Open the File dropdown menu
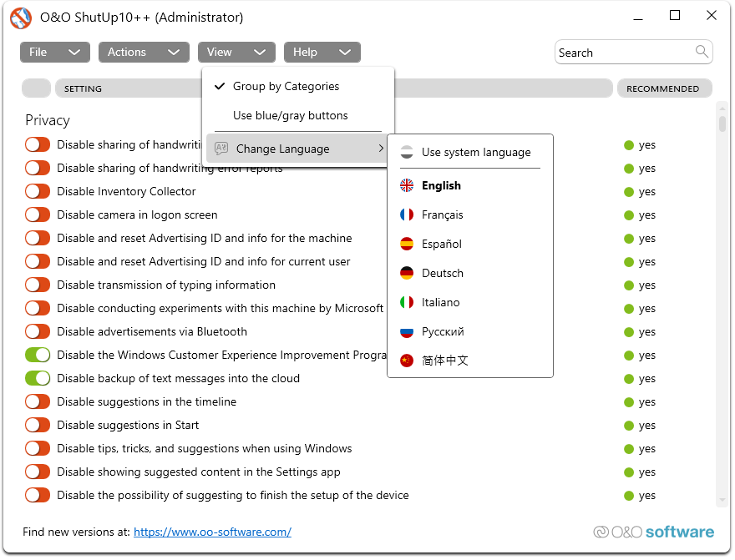Screen dimensions: 735x560 pyautogui.click(x=54, y=53)
